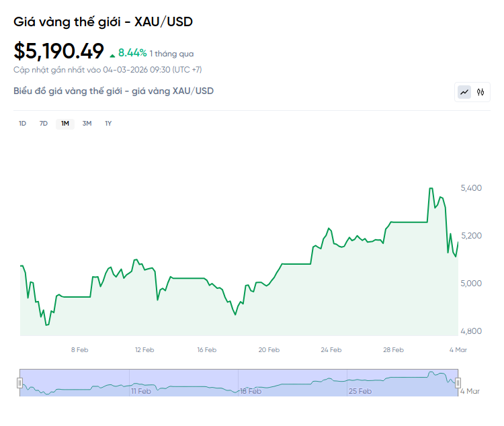Choose the 1Y time range
This screenshot has width=504, height=426.
click(x=108, y=123)
